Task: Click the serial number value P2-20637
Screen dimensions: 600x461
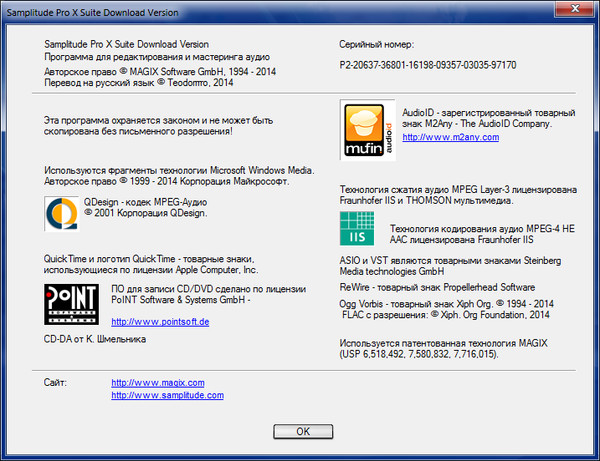Action: click(x=428, y=64)
